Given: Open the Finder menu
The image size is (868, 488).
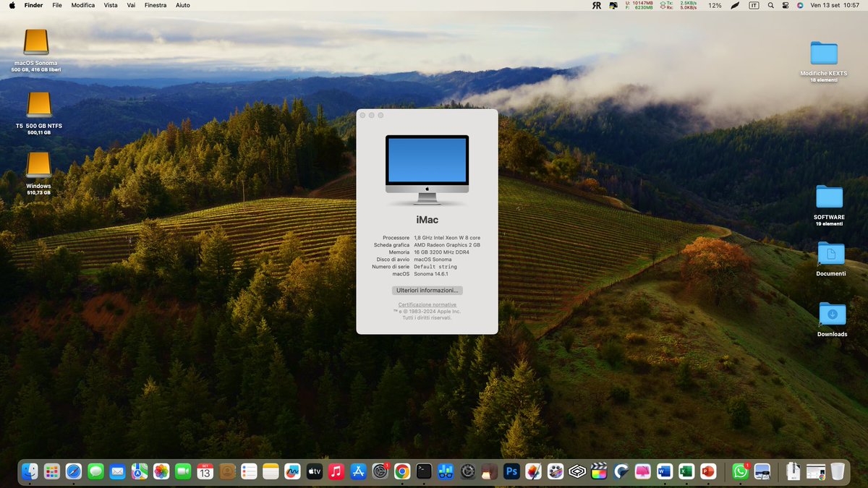Looking at the screenshot, I should [x=33, y=5].
